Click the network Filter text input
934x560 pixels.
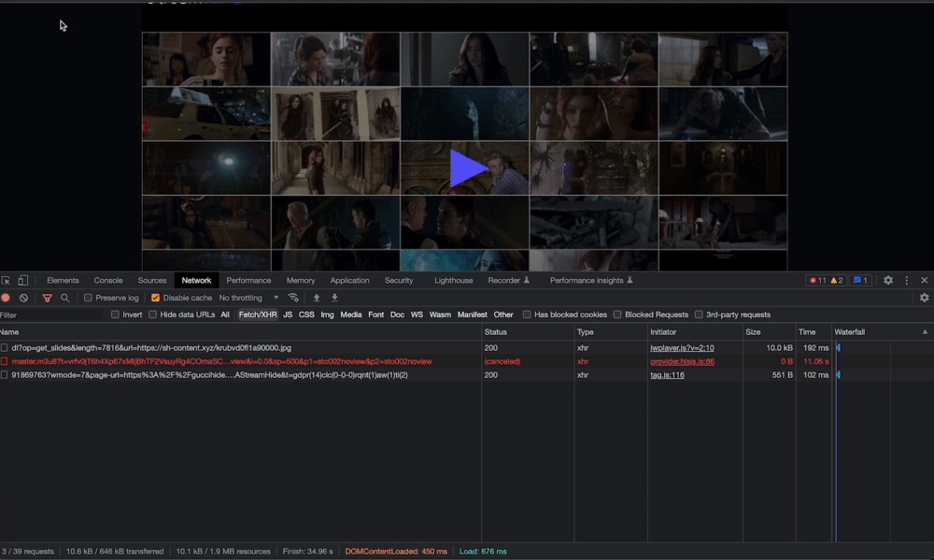click(x=51, y=315)
